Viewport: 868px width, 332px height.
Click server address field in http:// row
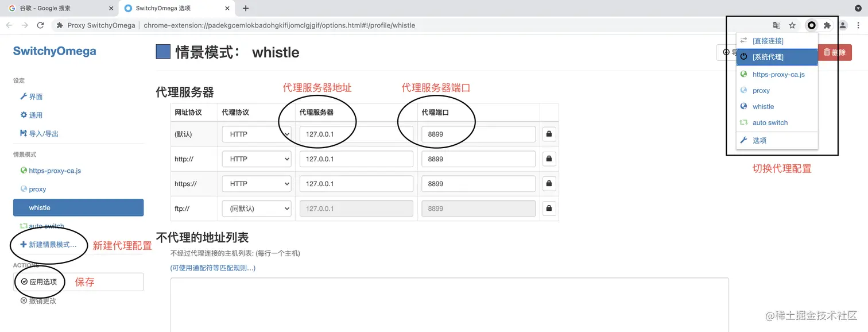pos(356,159)
